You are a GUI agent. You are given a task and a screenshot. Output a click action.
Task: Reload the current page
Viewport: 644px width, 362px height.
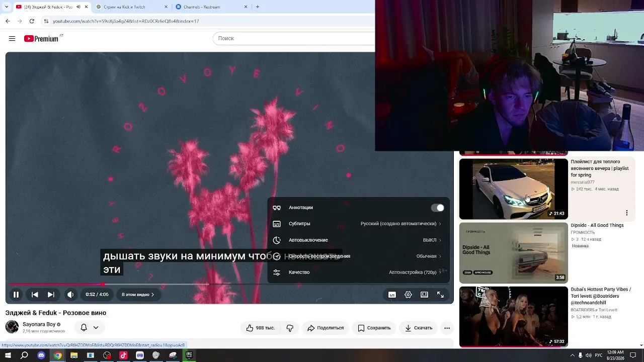[x=32, y=21]
